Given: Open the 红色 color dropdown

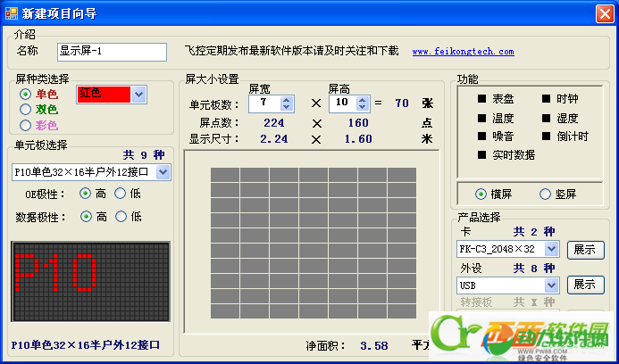Looking at the screenshot, I should [138, 94].
